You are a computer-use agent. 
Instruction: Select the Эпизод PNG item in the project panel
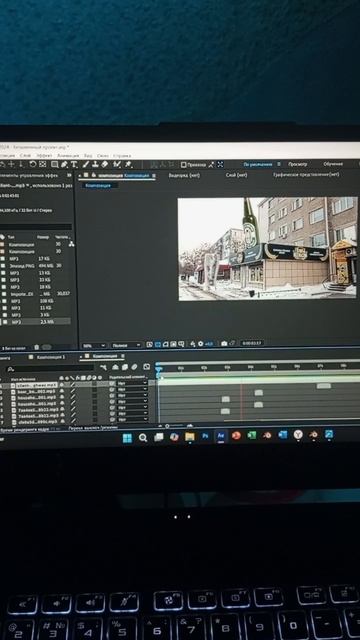(x=36, y=266)
